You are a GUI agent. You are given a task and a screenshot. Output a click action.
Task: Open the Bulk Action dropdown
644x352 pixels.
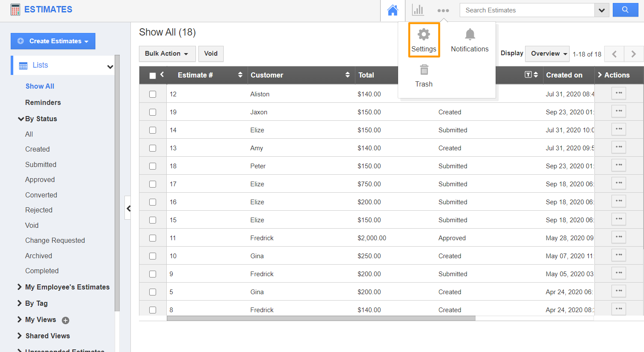167,54
